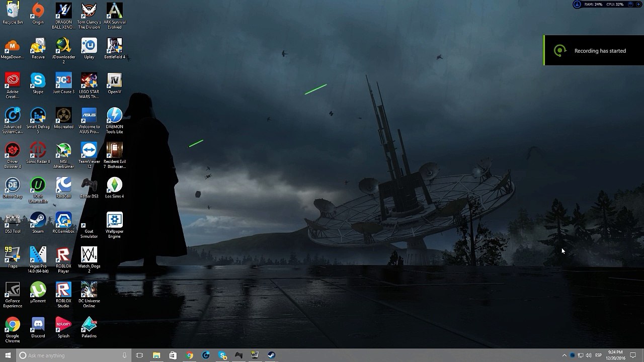644x362 pixels.
Task: Launch DC Universe Online shortcut
Action: pos(89,295)
